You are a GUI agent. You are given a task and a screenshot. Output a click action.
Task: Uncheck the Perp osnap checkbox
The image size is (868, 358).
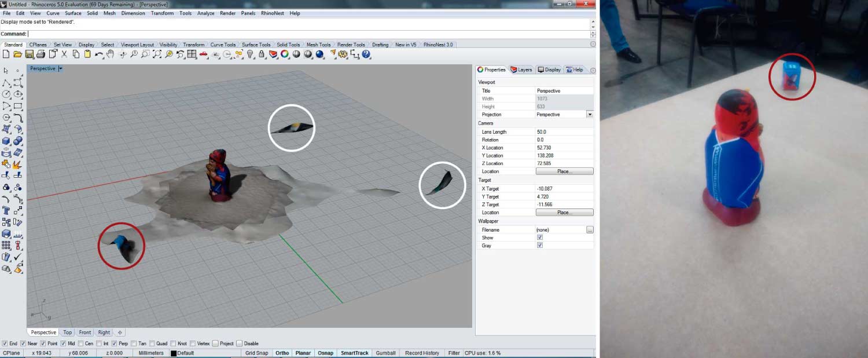[x=115, y=344]
